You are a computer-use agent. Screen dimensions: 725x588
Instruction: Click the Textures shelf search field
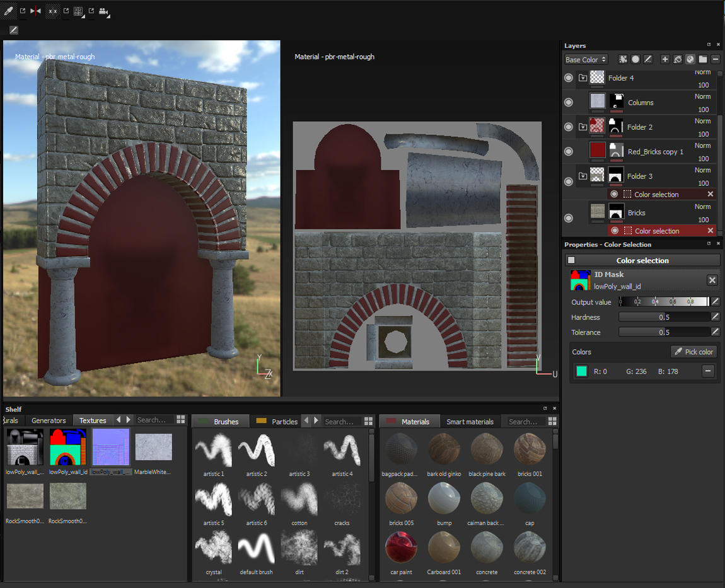pyautogui.click(x=154, y=420)
